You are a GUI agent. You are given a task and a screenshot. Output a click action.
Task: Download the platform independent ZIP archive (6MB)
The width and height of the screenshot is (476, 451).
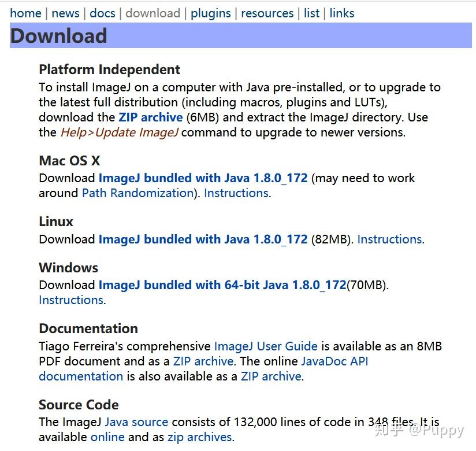point(151,117)
